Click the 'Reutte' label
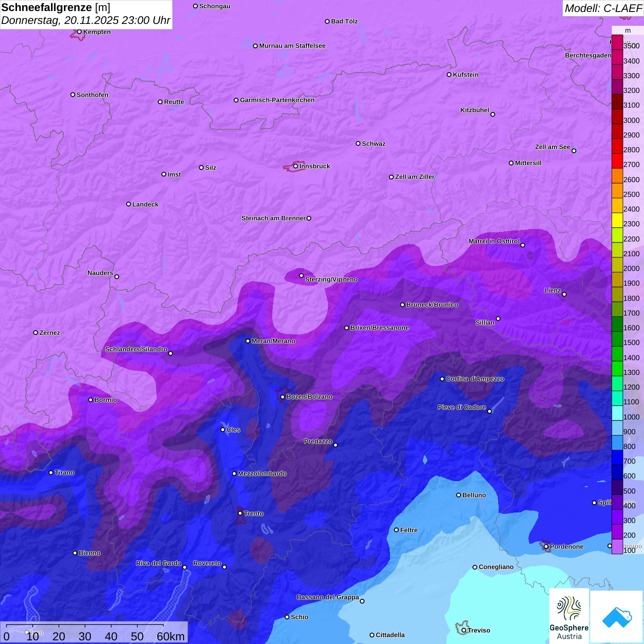 pos(174,102)
